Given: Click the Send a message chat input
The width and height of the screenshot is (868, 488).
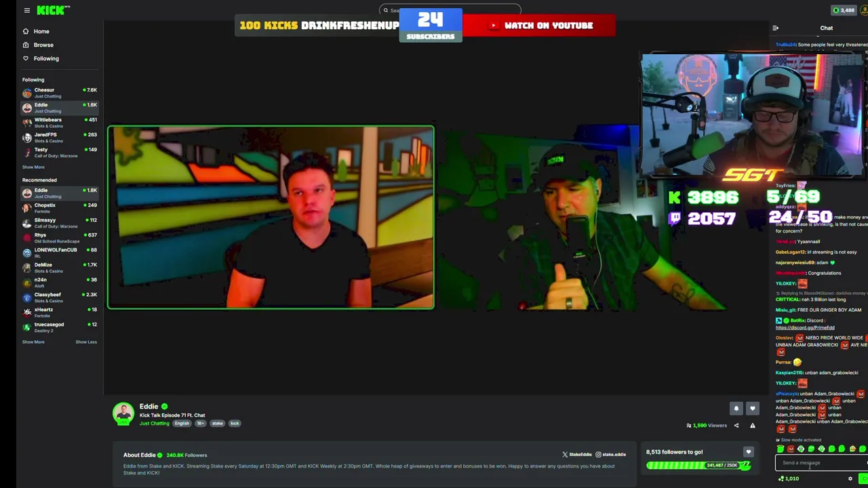Looking at the screenshot, I should (x=821, y=463).
